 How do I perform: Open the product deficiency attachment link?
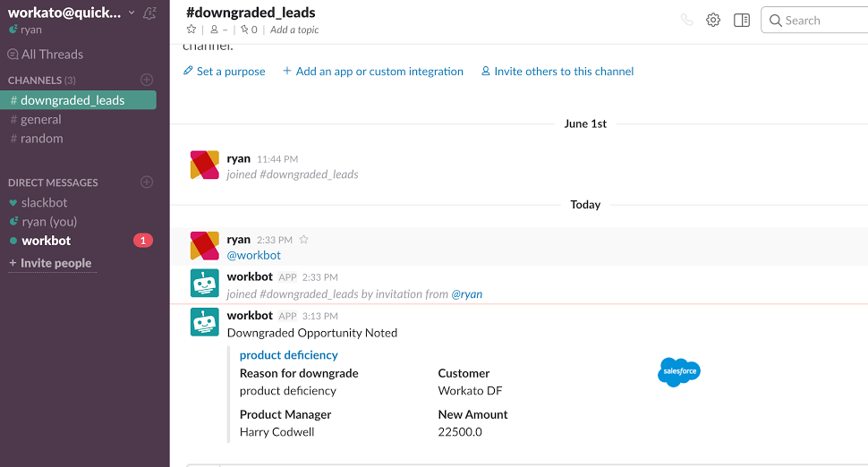tap(289, 355)
